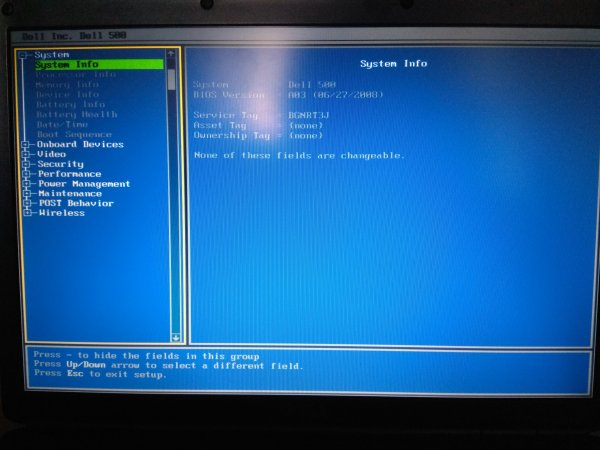Click the plus icon beside Security
Screen dimensions: 600x450
26,164
